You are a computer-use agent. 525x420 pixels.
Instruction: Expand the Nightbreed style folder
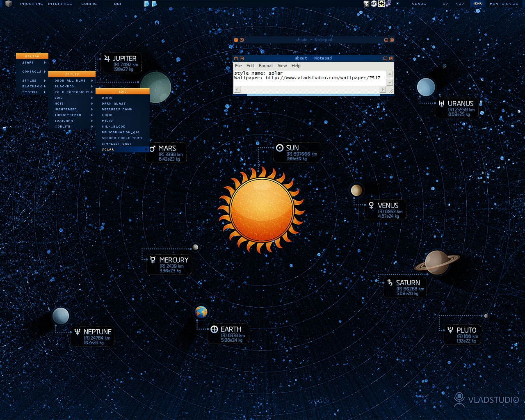72,110
